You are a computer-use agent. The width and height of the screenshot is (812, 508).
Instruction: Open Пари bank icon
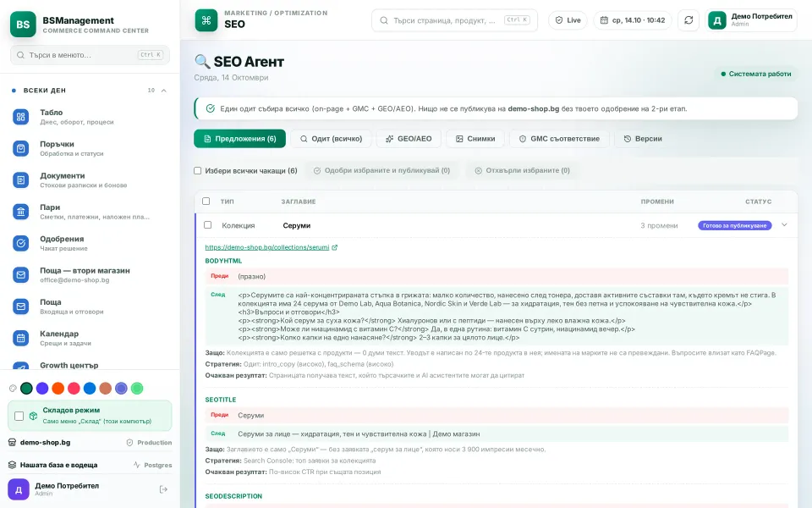pos(20,212)
